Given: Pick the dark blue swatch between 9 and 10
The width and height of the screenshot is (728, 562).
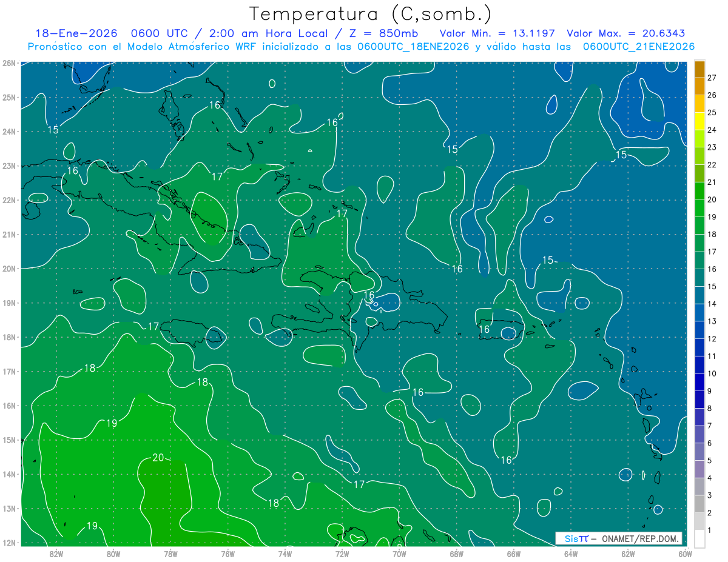Looking at the screenshot, I should coord(699,382).
